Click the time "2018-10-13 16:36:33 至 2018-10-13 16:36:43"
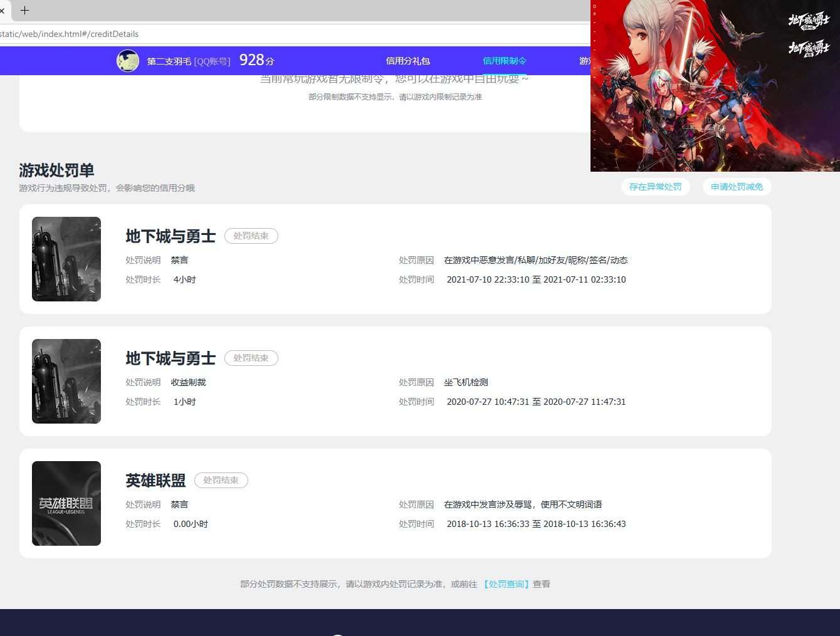Screen dimensions: 840x636 coord(536,524)
